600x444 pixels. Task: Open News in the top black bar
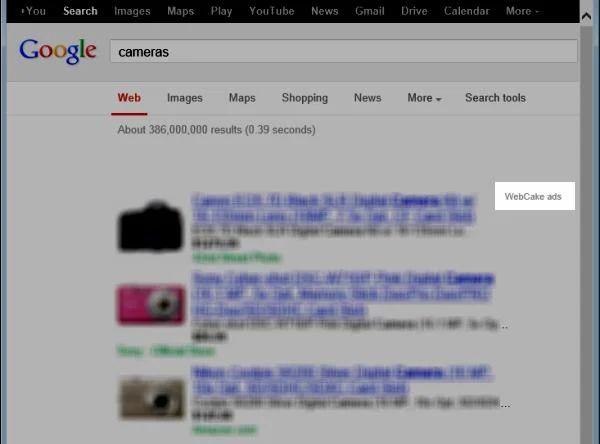pyautogui.click(x=324, y=11)
